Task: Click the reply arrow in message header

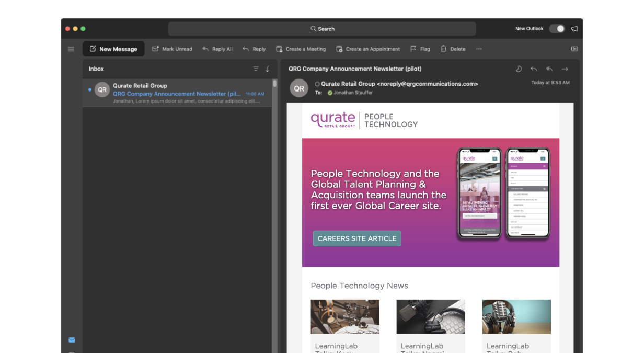Action: click(x=534, y=69)
